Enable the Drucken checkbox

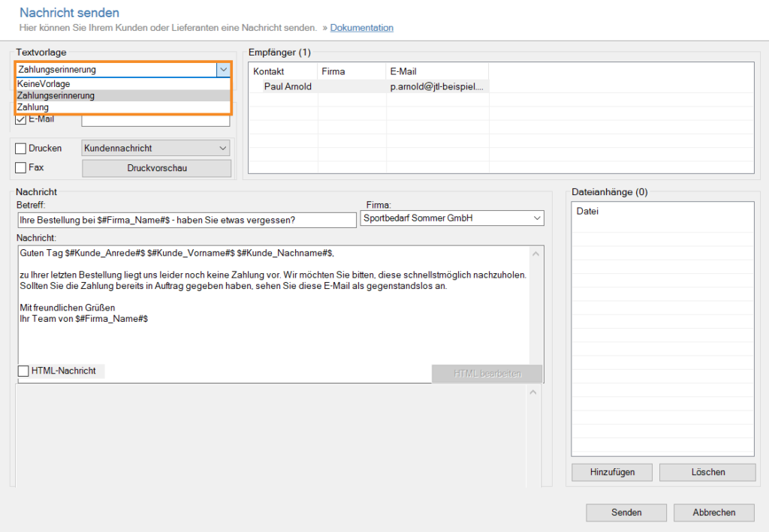(21, 149)
